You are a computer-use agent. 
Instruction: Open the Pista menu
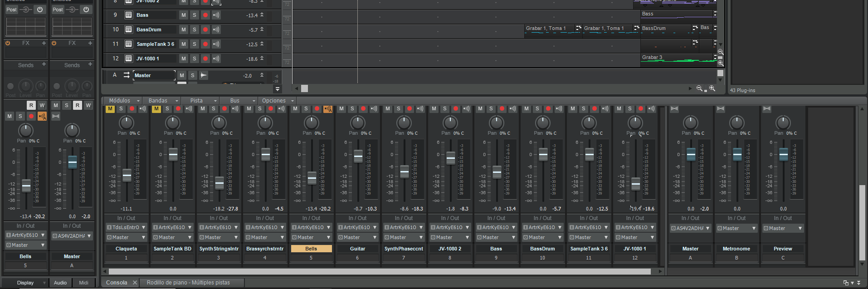(x=200, y=101)
